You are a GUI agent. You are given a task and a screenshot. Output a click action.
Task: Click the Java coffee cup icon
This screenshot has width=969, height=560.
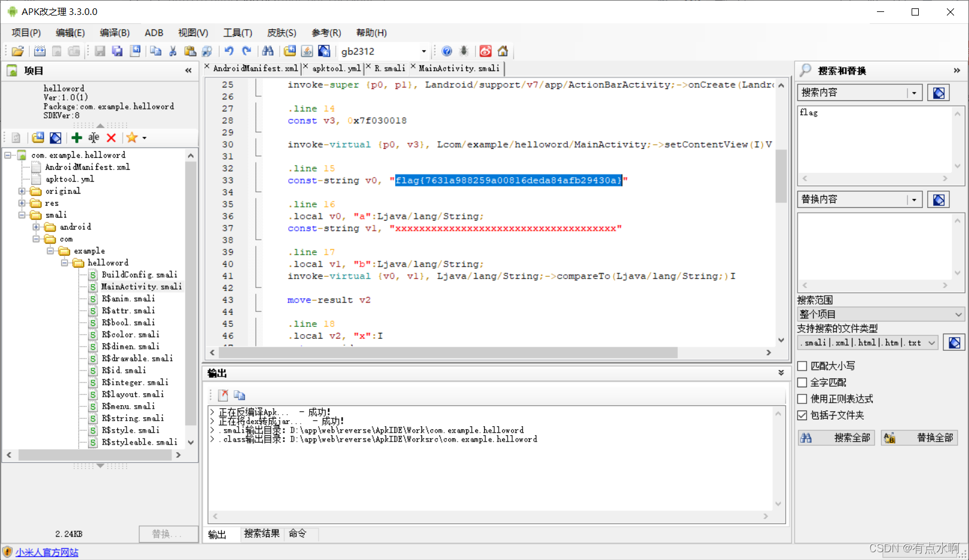[x=307, y=51]
